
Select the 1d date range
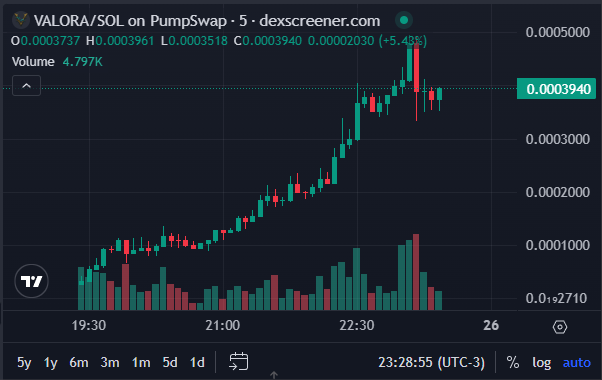197,362
